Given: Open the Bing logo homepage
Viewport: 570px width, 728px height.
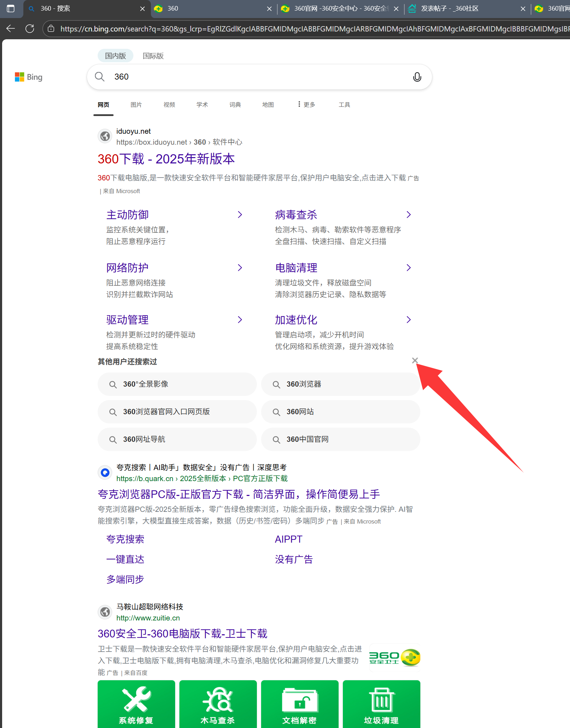Looking at the screenshot, I should coord(29,77).
